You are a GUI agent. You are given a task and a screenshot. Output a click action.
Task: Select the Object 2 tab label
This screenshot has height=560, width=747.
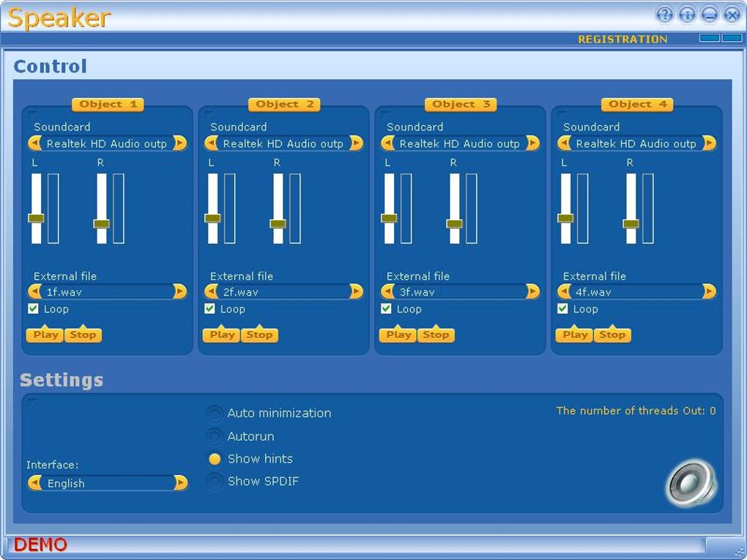pos(284,104)
